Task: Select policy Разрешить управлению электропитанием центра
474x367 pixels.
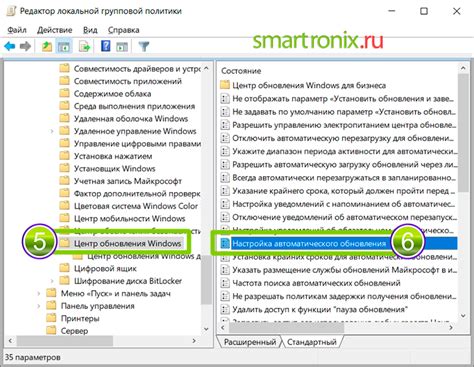Action: (344, 125)
